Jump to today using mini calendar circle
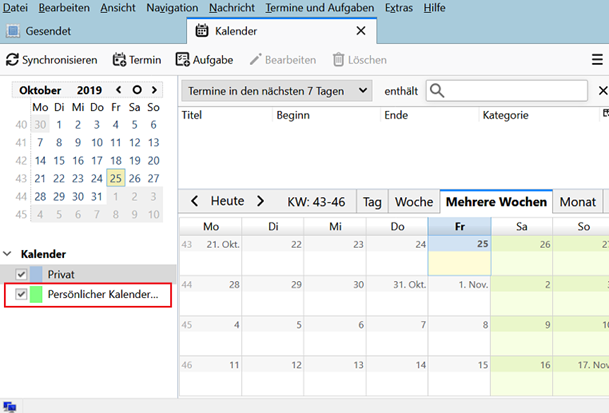This screenshot has width=609, height=413. pos(136,90)
